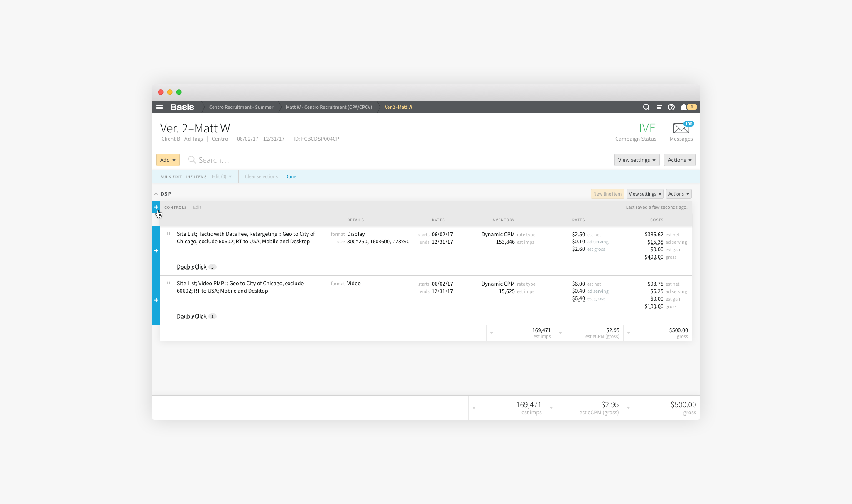The width and height of the screenshot is (852, 504).
Task: Click the New line item button
Action: point(607,194)
